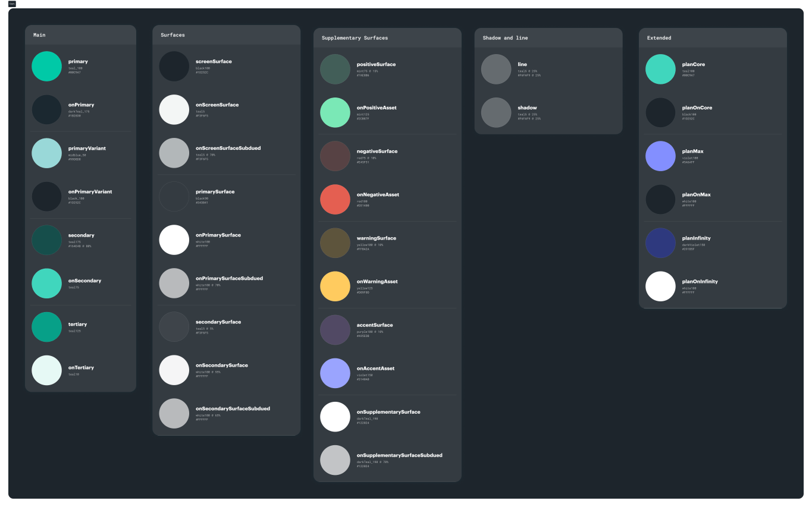Select the primaryVariant light blue swatch
812x507 pixels.
(x=46, y=153)
